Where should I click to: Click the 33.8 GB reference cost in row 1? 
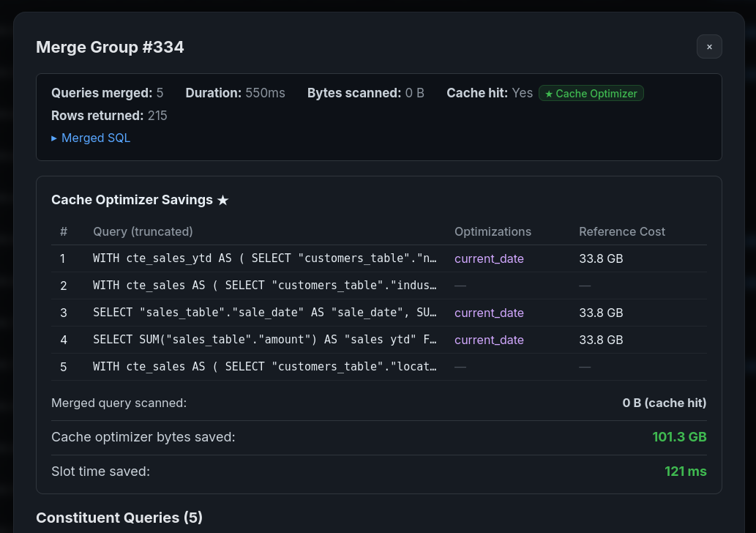pyautogui.click(x=601, y=258)
